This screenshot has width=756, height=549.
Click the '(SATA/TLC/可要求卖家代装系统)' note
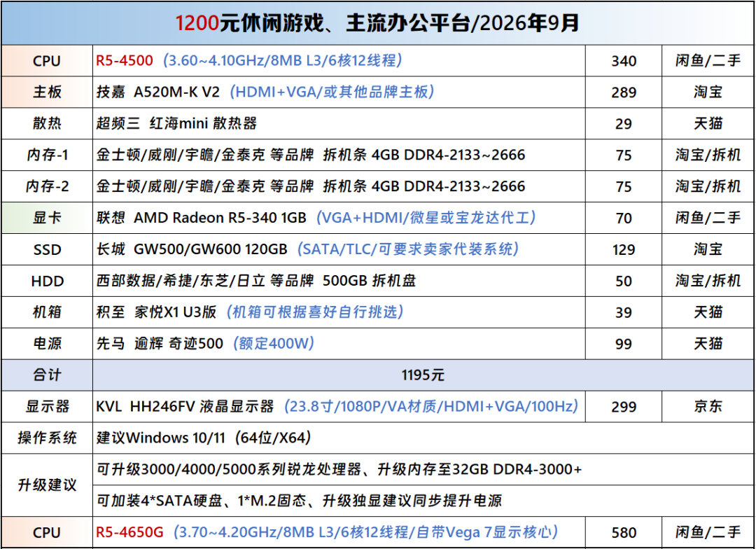click(408, 249)
